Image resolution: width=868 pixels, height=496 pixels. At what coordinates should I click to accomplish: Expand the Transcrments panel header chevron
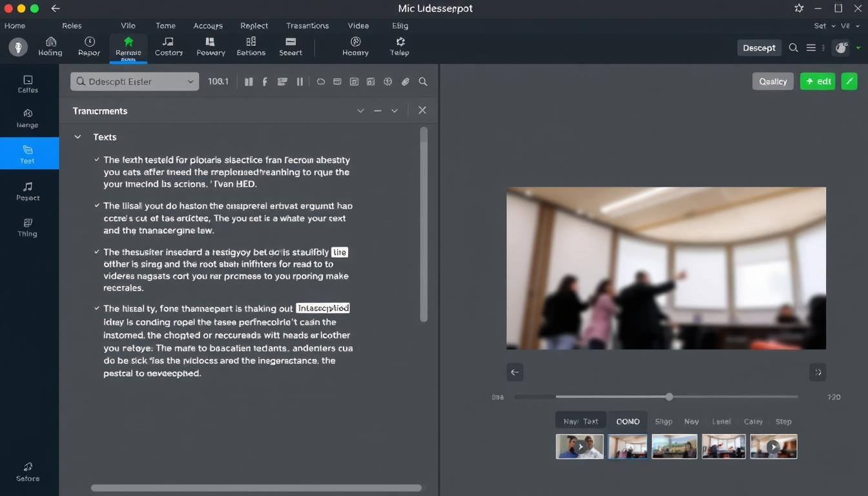[360, 111]
